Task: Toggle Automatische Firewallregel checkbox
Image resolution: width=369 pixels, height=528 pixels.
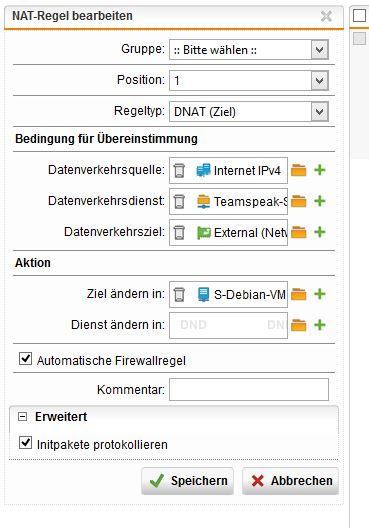Action: [x=26, y=359]
